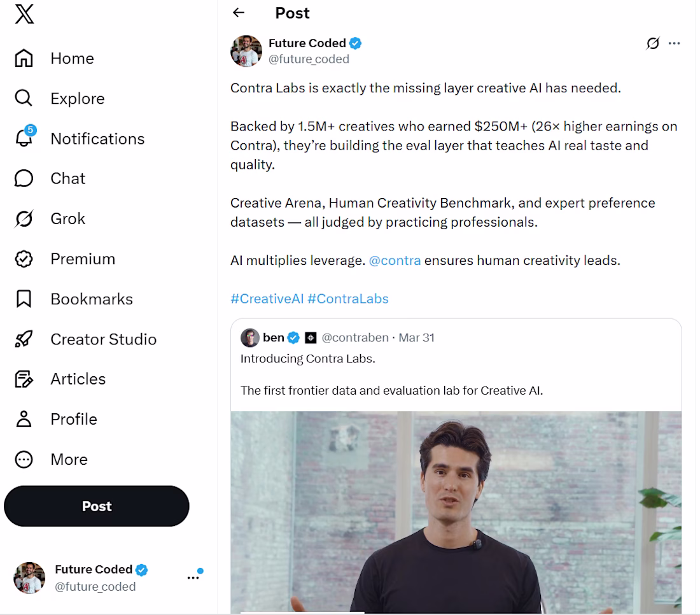Click the #CreativeAI hashtag
The height and width of the screenshot is (615, 700).
(x=267, y=299)
